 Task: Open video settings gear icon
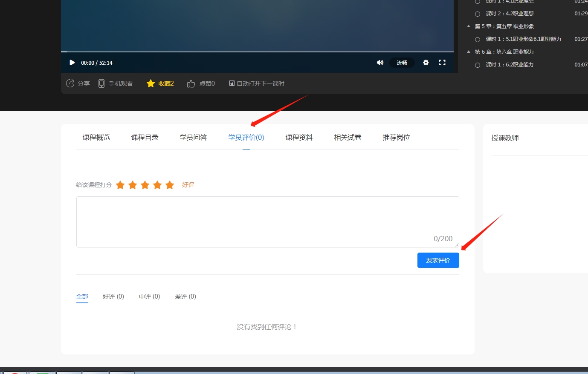click(x=426, y=62)
